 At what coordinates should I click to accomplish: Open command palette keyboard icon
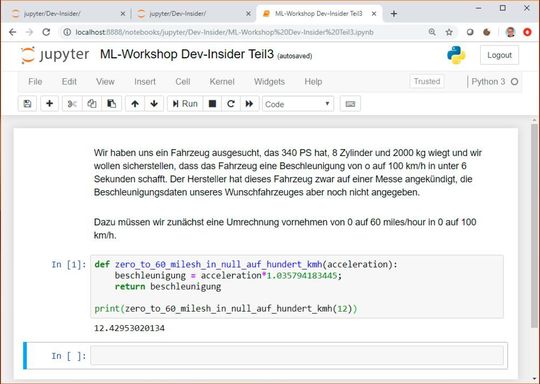point(350,104)
